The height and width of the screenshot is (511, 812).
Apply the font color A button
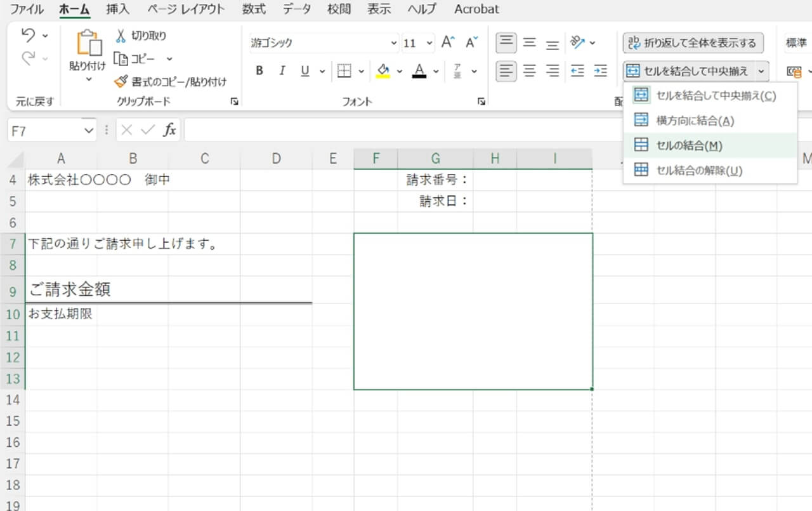[419, 71]
